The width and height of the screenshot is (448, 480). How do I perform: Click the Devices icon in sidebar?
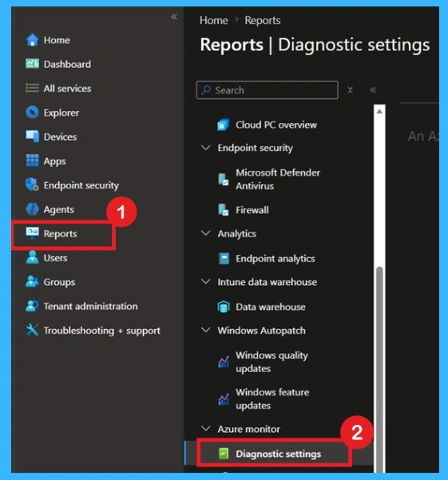tap(32, 137)
